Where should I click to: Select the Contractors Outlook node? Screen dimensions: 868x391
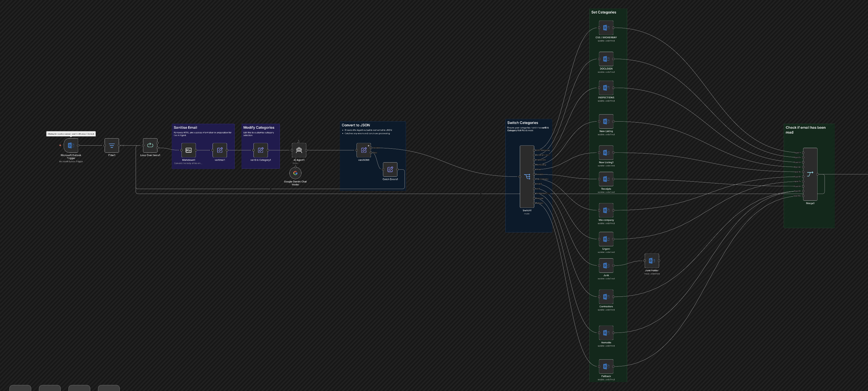606,297
